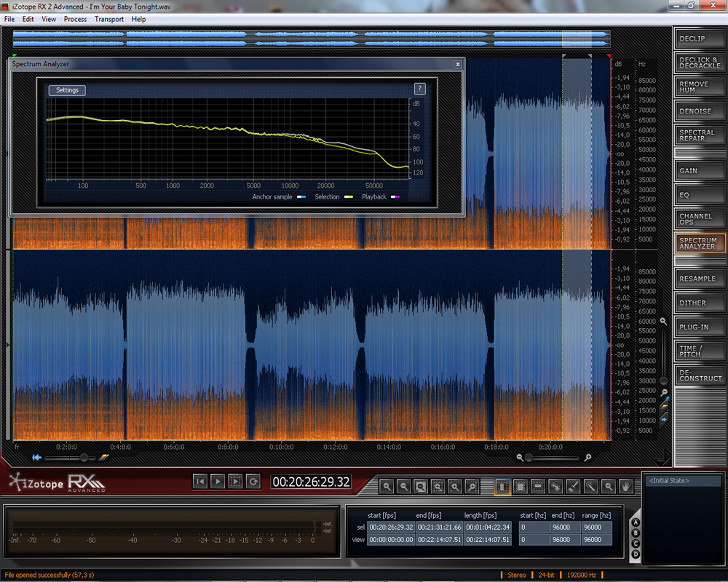Screen dimensions: 728x582
Task: Open the Remove Hum module
Action: [700, 87]
